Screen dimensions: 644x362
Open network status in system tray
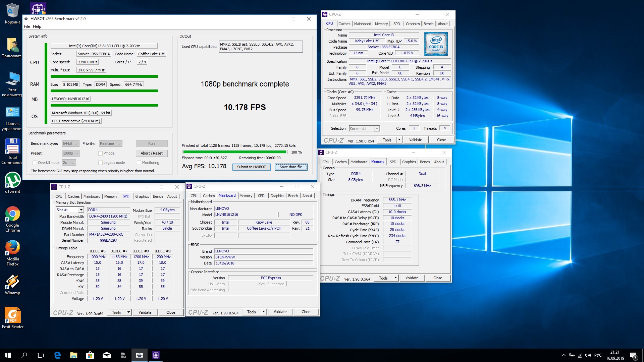(x=580, y=355)
